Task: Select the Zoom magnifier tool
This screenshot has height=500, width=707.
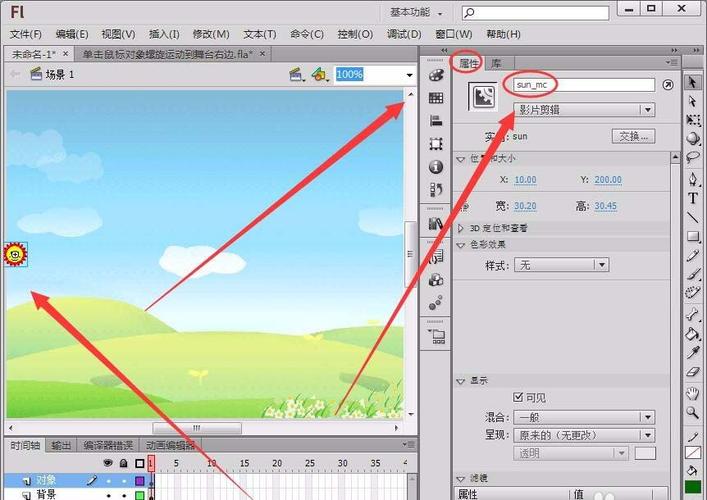Action: (693, 412)
